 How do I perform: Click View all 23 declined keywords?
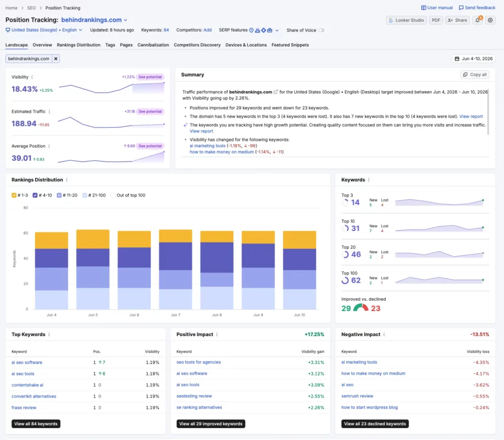(x=375, y=424)
